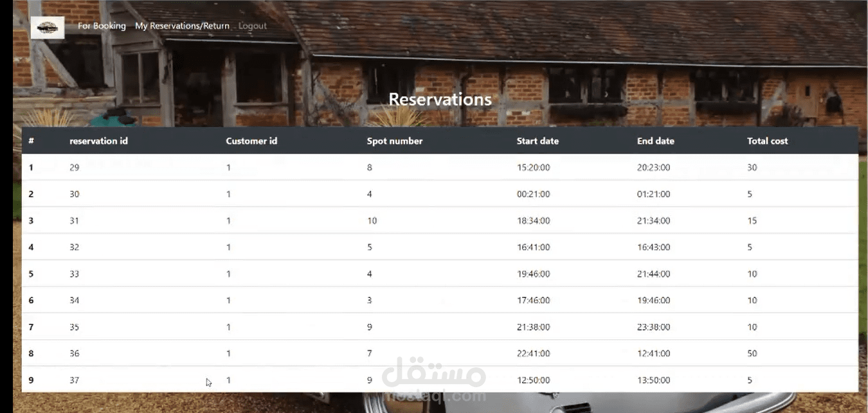The width and height of the screenshot is (868, 413).
Task: Click start time 12:50:00
Action: click(x=534, y=380)
